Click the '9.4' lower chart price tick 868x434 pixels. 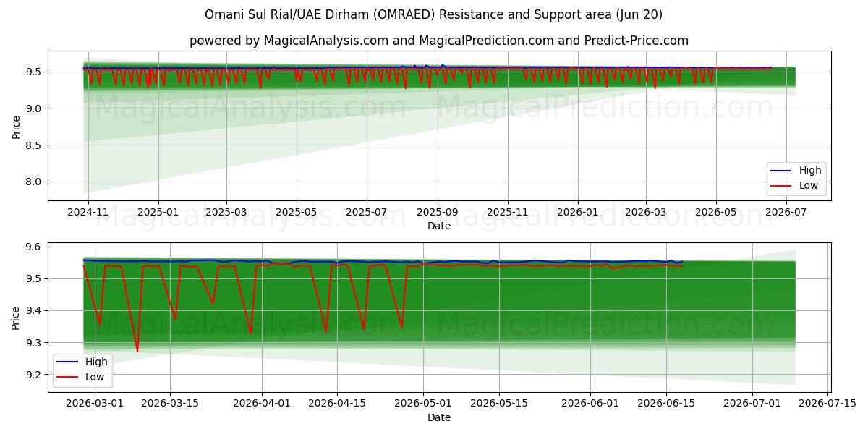(35, 311)
